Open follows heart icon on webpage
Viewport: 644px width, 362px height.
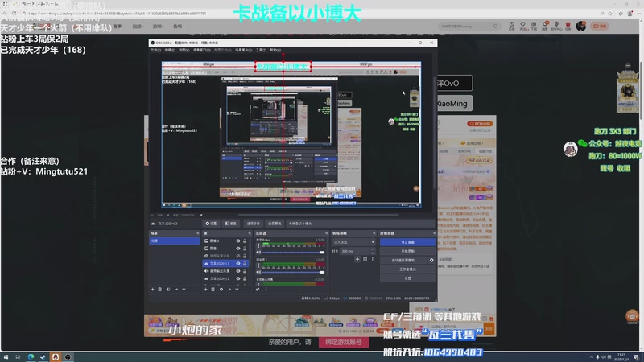pyautogui.click(x=522, y=25)
